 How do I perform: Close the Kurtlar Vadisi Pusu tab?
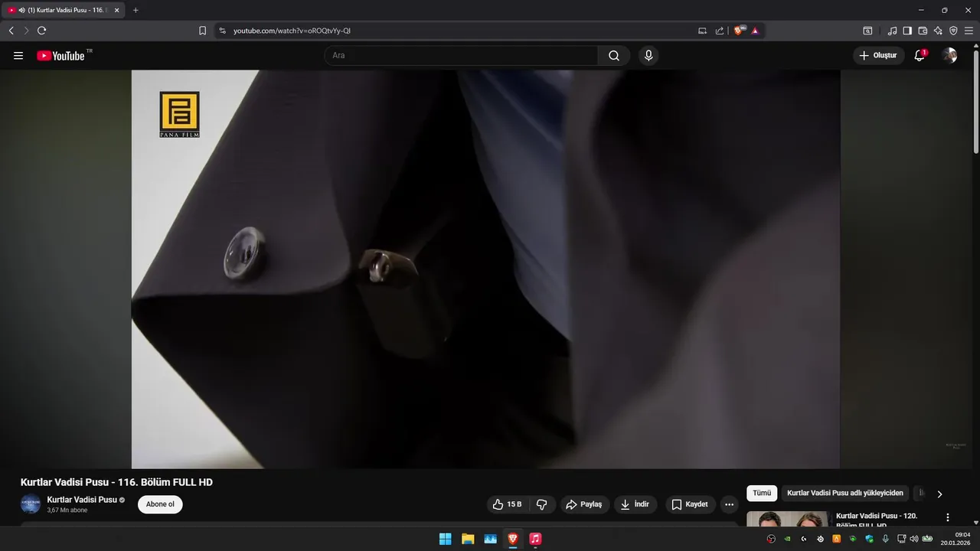click(x=116, y=10)
